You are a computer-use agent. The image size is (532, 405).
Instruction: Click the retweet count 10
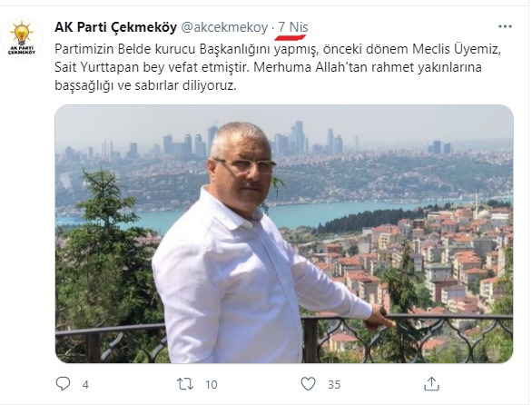click(211, 385)
